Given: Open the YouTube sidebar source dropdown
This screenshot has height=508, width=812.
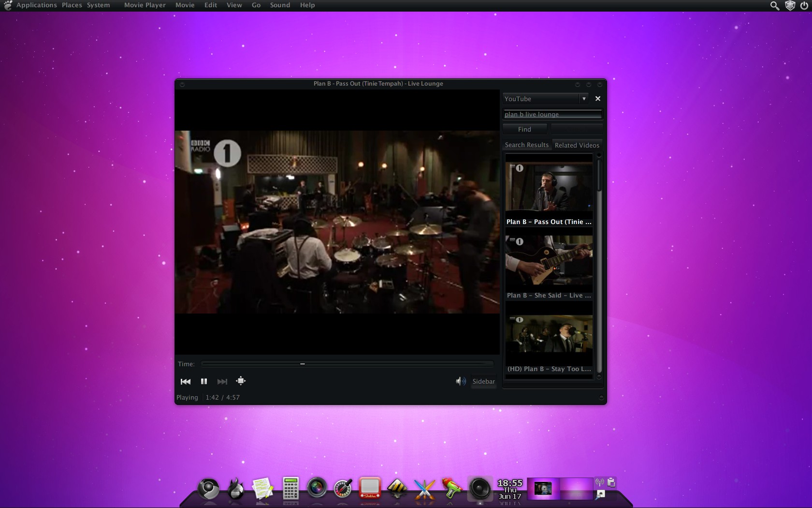Looking at the screenshot, I should coord(545,99).
